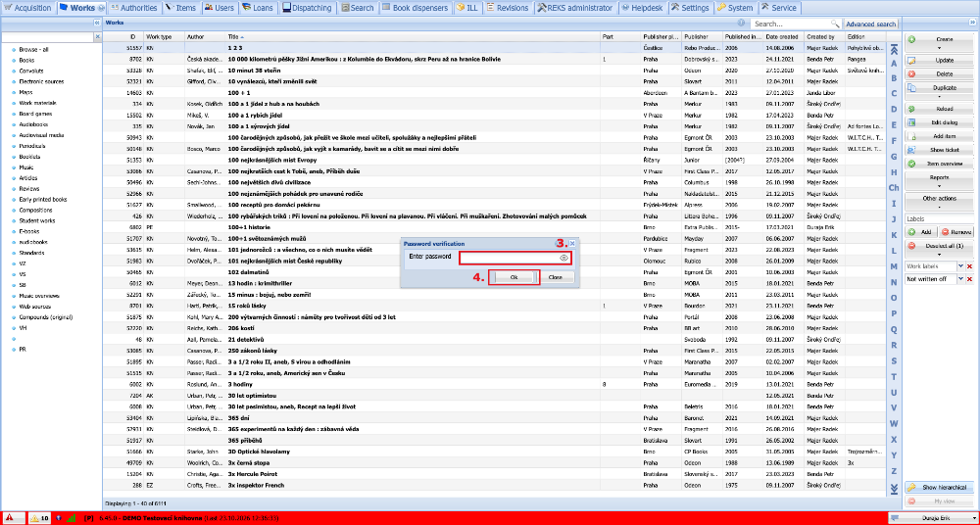Click the Enter password input field
Viewport: 980px width, 525px height.
coord(515,258)
